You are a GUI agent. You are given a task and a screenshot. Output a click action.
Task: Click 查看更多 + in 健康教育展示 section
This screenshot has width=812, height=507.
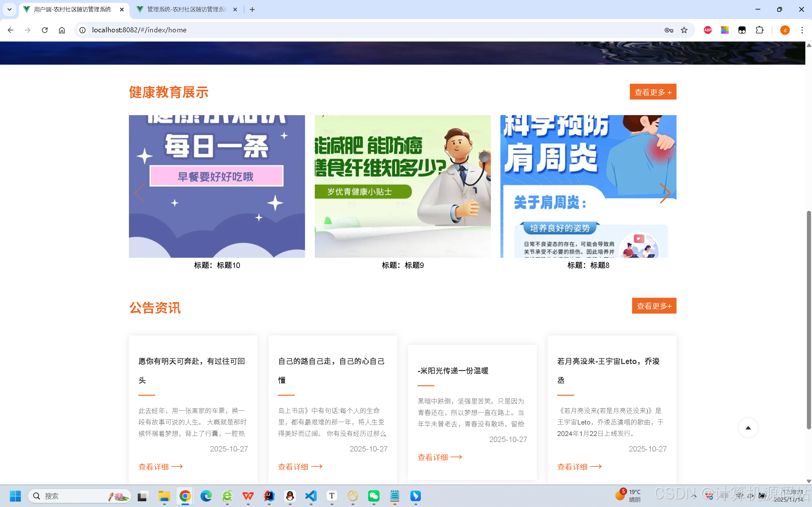(x=653, y=92)
